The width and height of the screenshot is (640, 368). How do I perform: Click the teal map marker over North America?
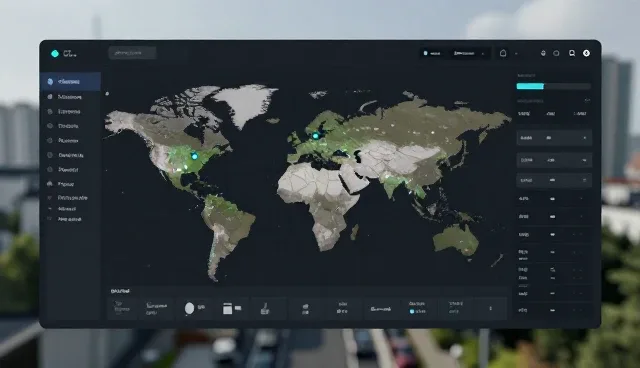[x=194, y=156]
